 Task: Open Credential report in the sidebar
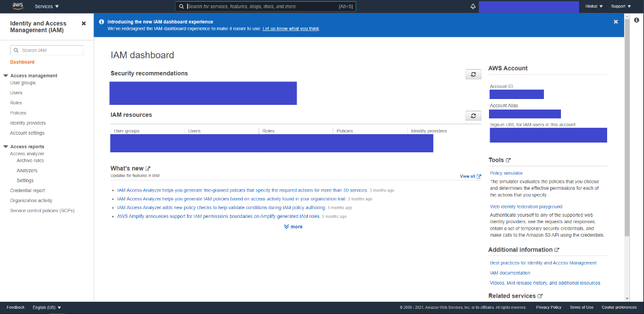(27, 190)
